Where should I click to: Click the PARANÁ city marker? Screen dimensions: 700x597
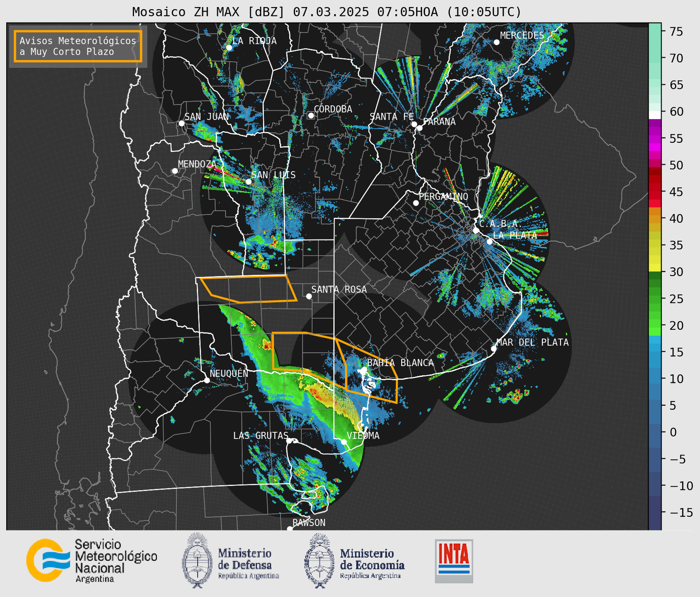tap(420, 128)
